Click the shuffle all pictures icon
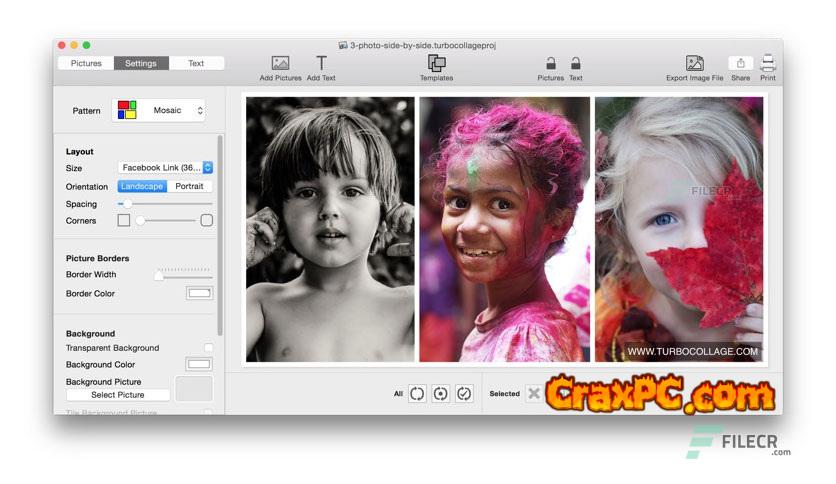This screenshot has width=836, height=484. 417,394
